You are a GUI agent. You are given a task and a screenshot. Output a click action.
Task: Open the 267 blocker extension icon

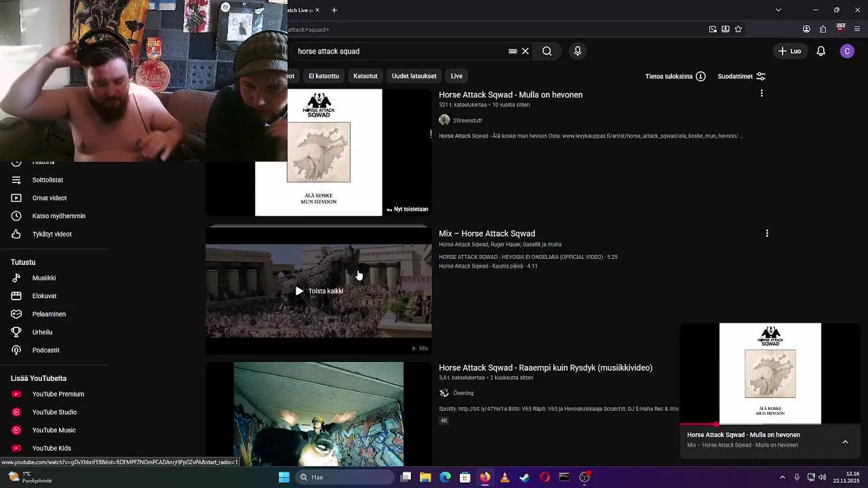tap(840, 28)
